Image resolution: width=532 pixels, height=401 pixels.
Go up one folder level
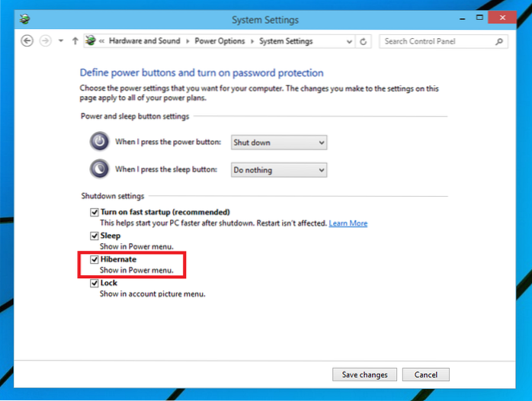pyautogui.click(x=75, y=41)
